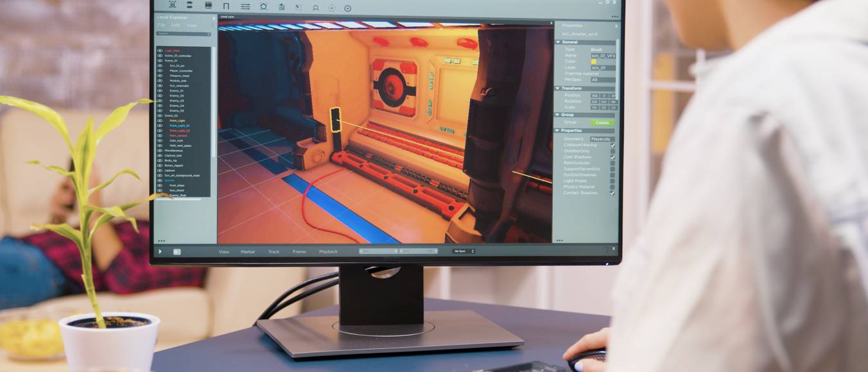This screenshot has width=868, height=372.
Task: Enable the OutdoorOnly checkbox
Action: click(x=612, y=151)
